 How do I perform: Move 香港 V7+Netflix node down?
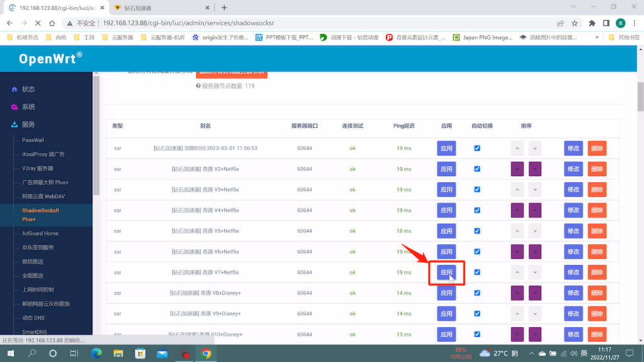[x=535, y=272]
